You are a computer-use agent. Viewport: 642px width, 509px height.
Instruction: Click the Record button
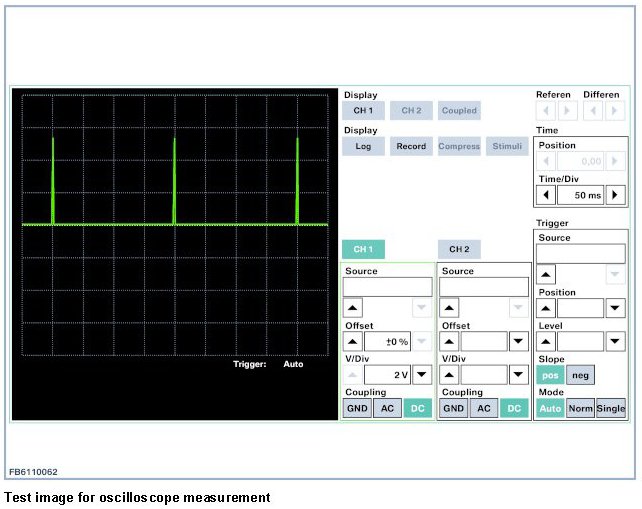click(410, 146)
